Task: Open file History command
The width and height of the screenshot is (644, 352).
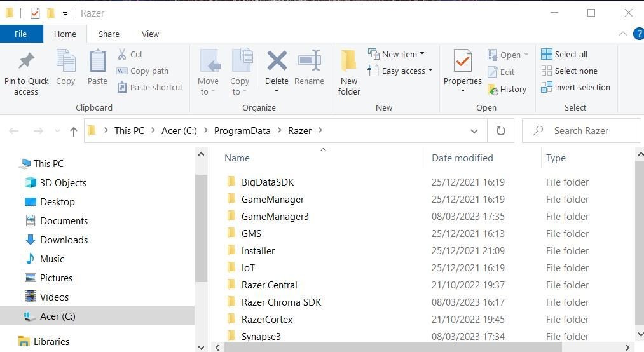Action: click(x=507, y=90)
